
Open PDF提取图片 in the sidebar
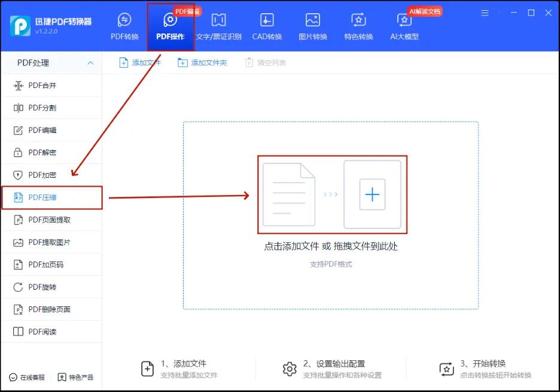pos(51,242)
